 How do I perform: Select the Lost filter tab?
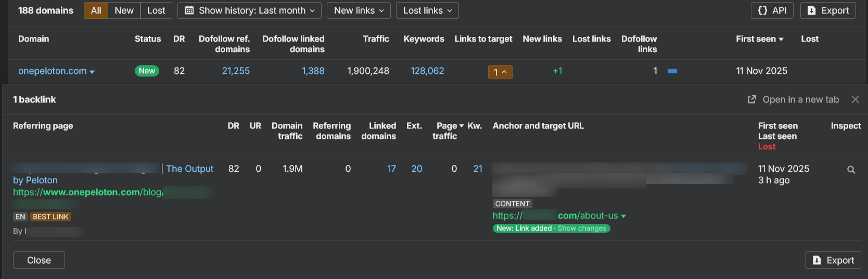pos(156,10)
